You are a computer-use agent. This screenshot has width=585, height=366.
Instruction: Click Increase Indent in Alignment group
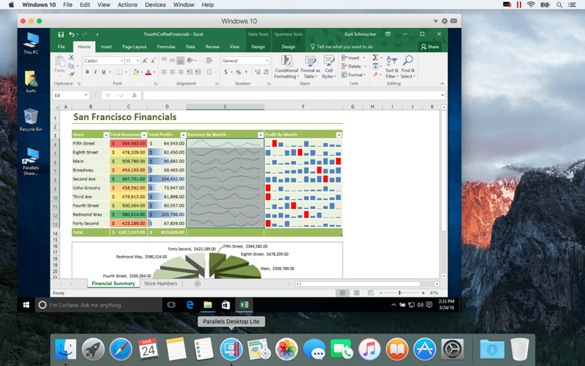tap(198, 72)
